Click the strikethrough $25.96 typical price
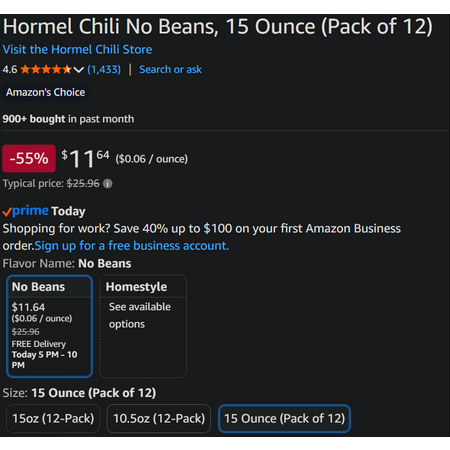 [83, 183]
